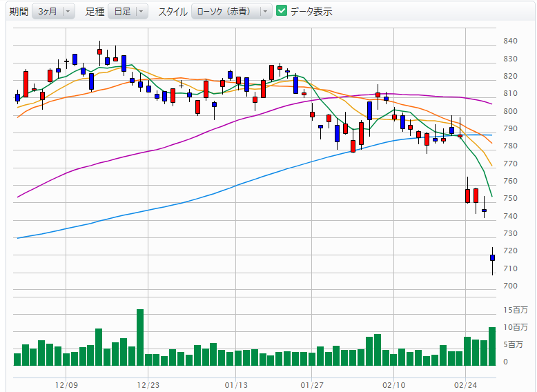Click the 12/23 date label
This screenshot has height=392, width=537.
tap(148, 385)
